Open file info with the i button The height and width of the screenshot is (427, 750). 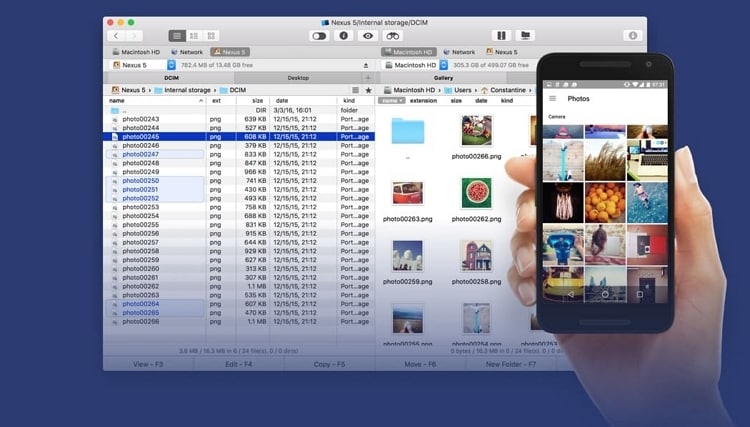coord(343,36)
